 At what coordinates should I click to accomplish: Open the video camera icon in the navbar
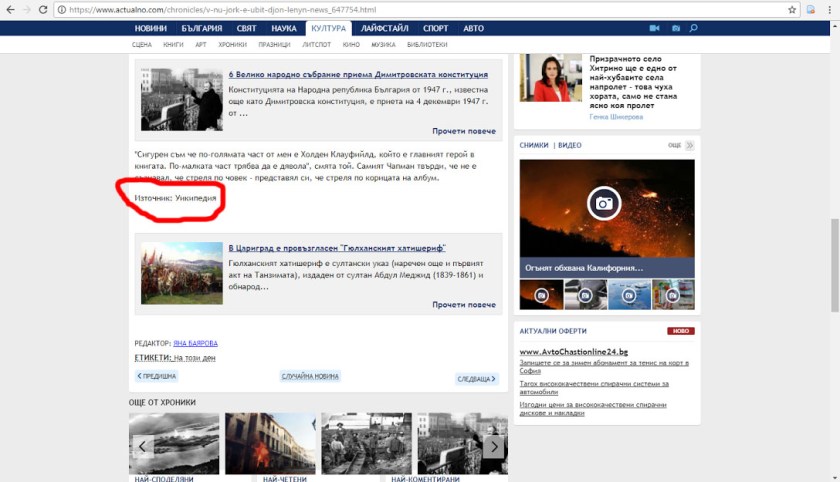coord(655,28)
